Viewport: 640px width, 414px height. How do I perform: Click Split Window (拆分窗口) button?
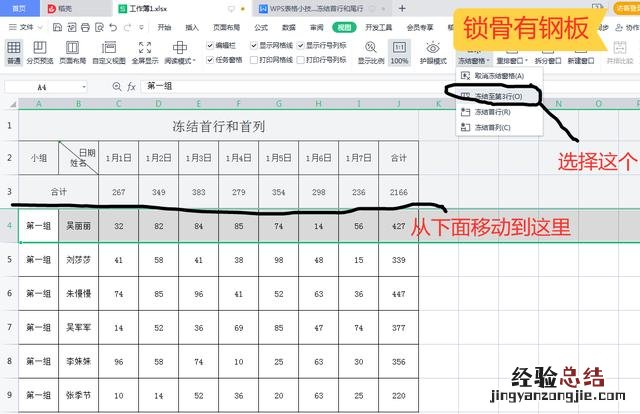[548, 60]
